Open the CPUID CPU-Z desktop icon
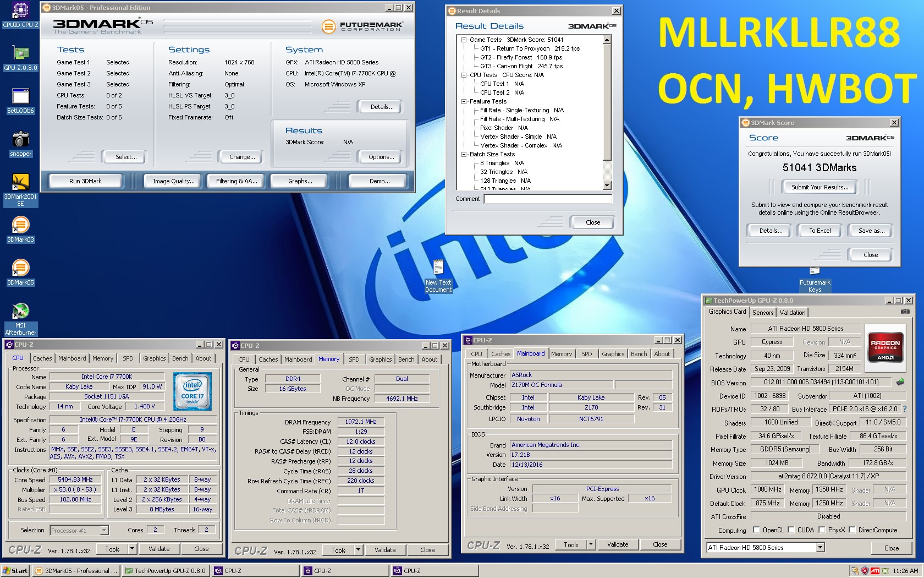Image resolution: width=924 pixels, height=578 pixels. (20, 15)
